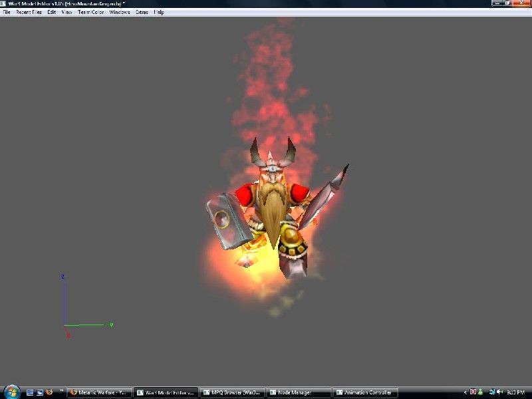
Task: Open the Recent Files menu
Action: pos(29,12)
